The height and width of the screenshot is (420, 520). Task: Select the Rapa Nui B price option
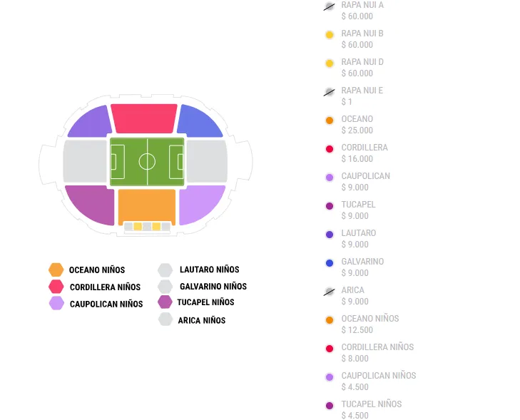pos(330,34)
